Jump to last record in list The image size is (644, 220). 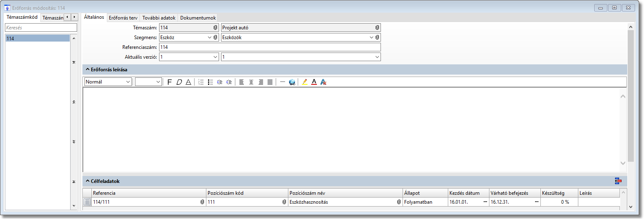point(74,182)
